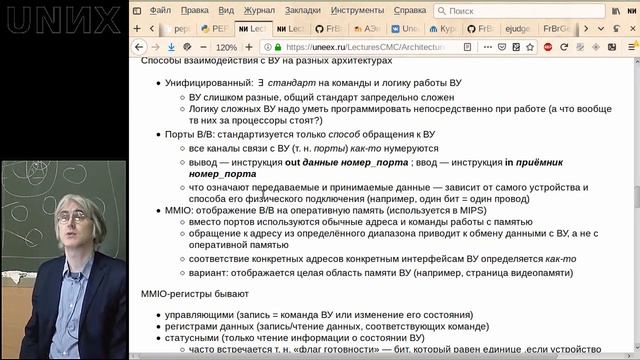
Task: Click the UNИX logo in video overlay
Action: point(64,20)
